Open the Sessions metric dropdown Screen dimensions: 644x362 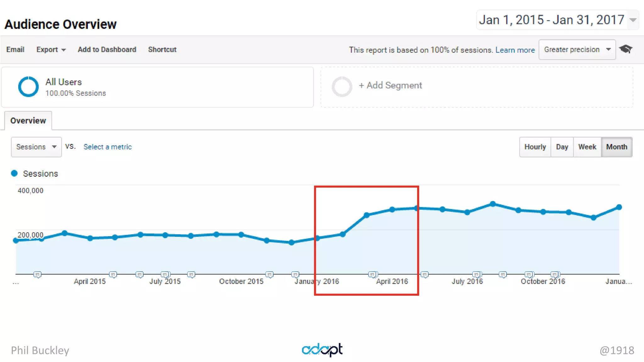click(36, 147)
